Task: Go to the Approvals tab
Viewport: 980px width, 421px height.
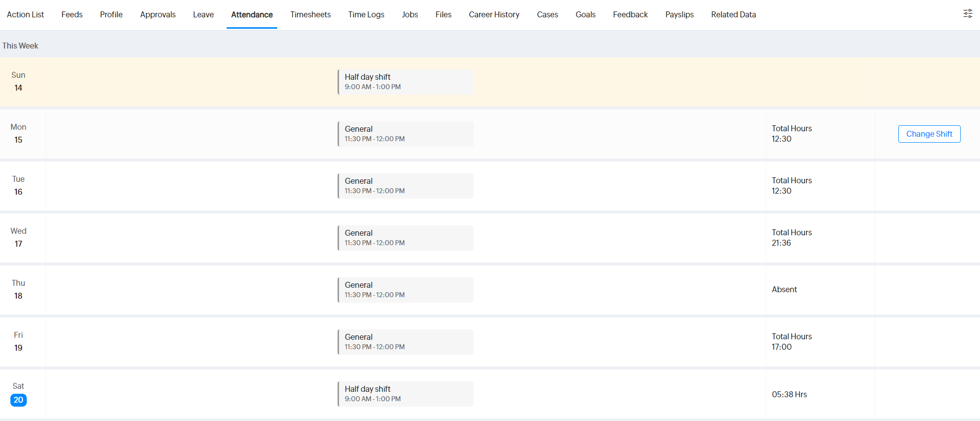Action: [157, 14]
